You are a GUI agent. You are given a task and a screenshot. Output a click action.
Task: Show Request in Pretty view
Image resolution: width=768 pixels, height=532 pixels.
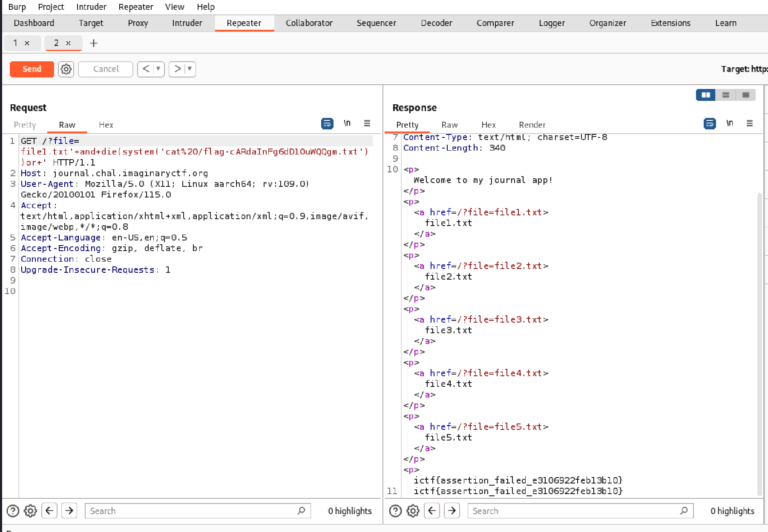tap(25, 125)
